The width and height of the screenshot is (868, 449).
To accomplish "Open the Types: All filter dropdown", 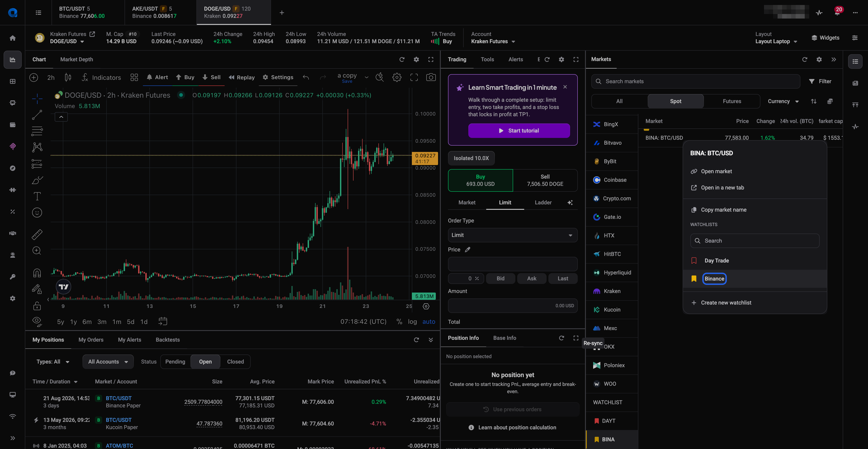I will tap(53, 362).
